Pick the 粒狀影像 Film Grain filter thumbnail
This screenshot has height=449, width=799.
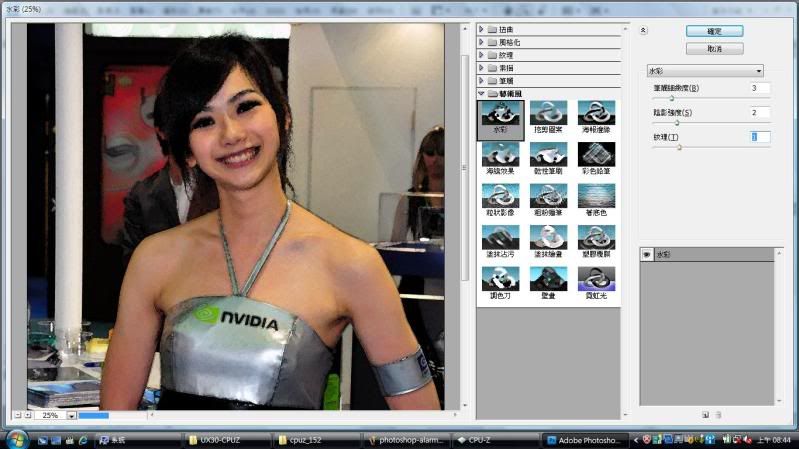tap(500, 196)
